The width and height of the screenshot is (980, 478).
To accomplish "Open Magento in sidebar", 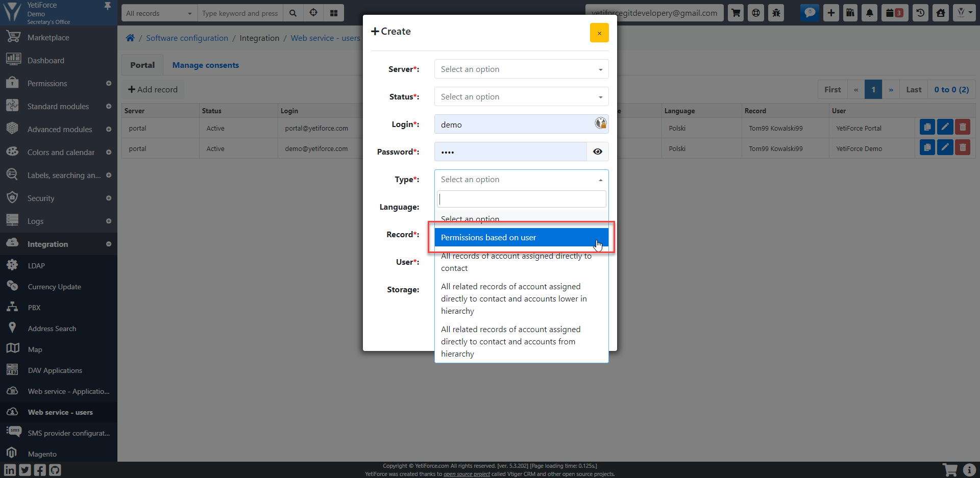I will 59,454.
